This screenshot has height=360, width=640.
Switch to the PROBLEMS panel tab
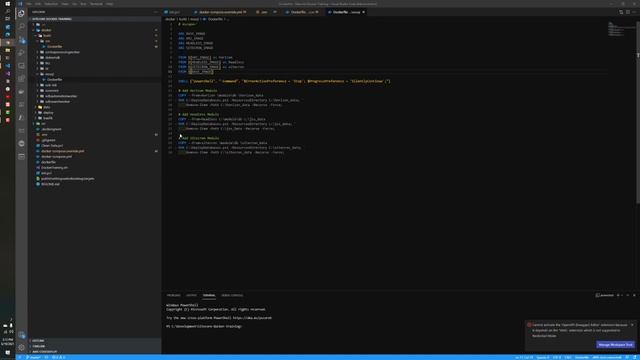click(x=173, y=295)
